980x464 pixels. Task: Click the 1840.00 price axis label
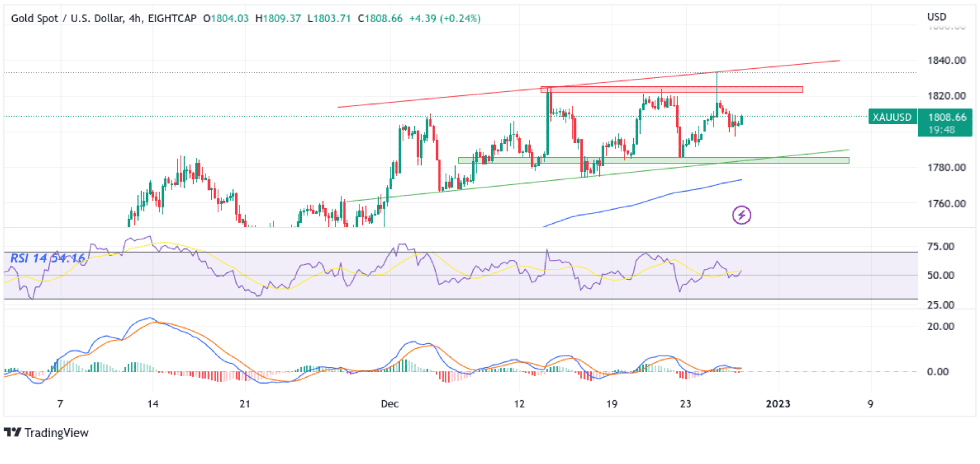coord(947,60)
